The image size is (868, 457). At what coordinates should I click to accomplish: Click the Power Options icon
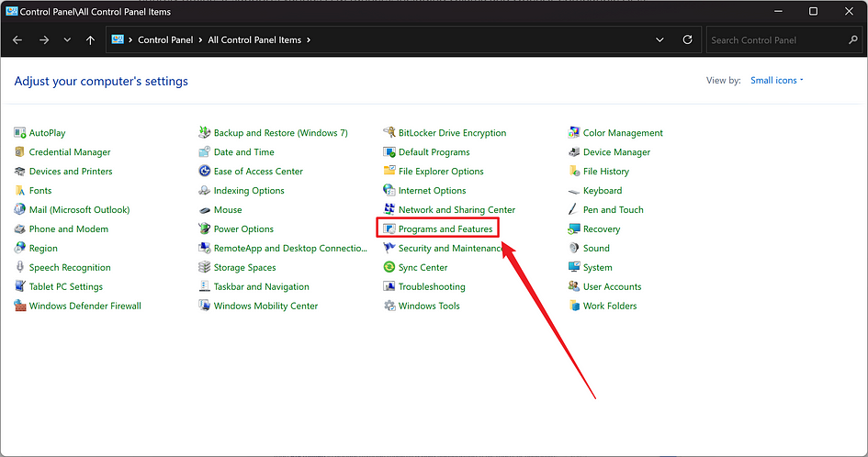coord(204,229)
